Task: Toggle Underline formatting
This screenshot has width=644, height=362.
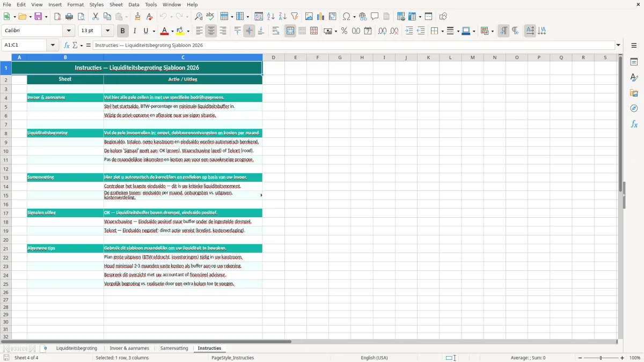Action: 145,31
